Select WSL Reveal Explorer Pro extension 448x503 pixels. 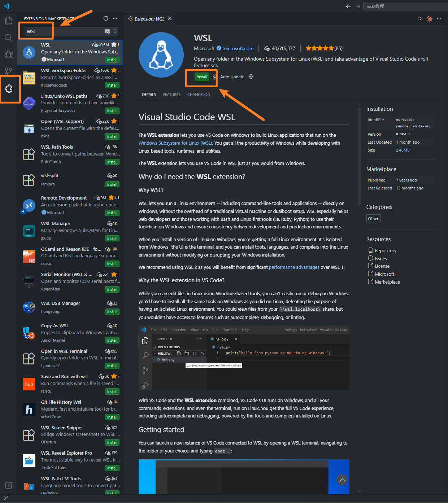(x=70, y=460)
